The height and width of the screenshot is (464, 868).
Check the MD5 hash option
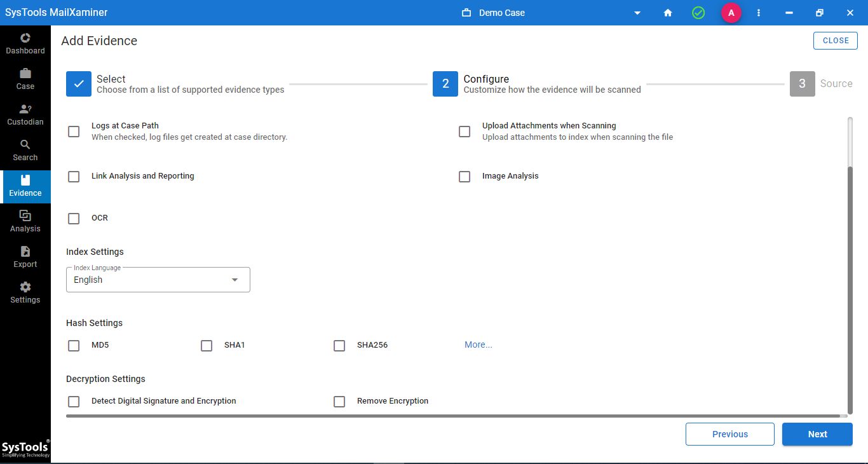[x=74, y=346]
